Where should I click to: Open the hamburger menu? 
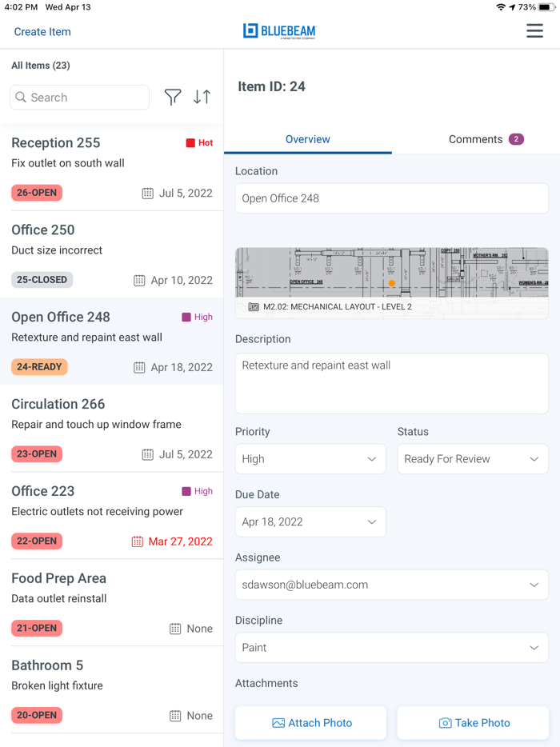(x=534, y=31)
